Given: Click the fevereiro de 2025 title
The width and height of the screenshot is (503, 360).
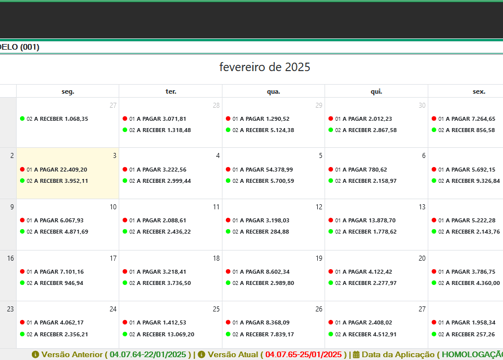Looking at the screenshot, I should (265, 67).
